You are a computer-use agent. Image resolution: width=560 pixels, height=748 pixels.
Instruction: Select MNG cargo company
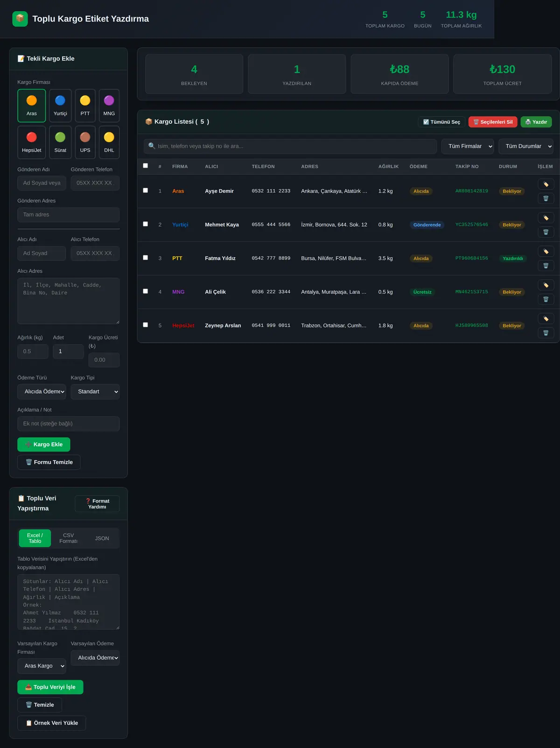pyautogui.click(x=109, y=106)
